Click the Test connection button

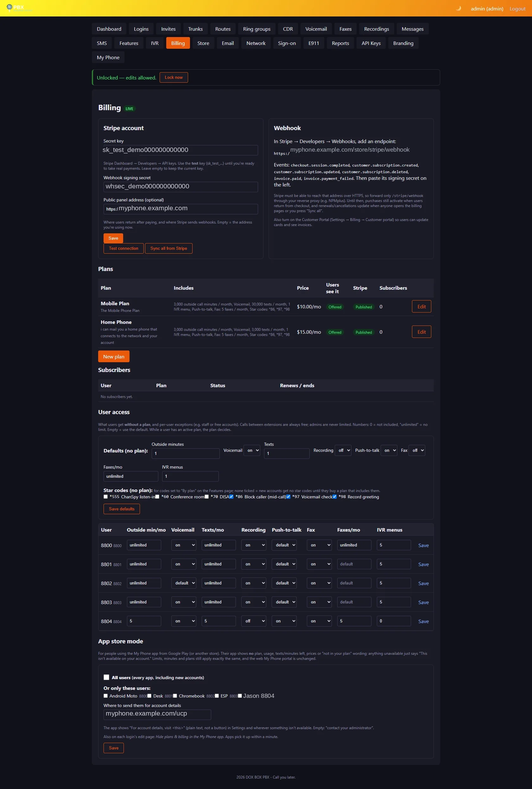coord(123,248)
